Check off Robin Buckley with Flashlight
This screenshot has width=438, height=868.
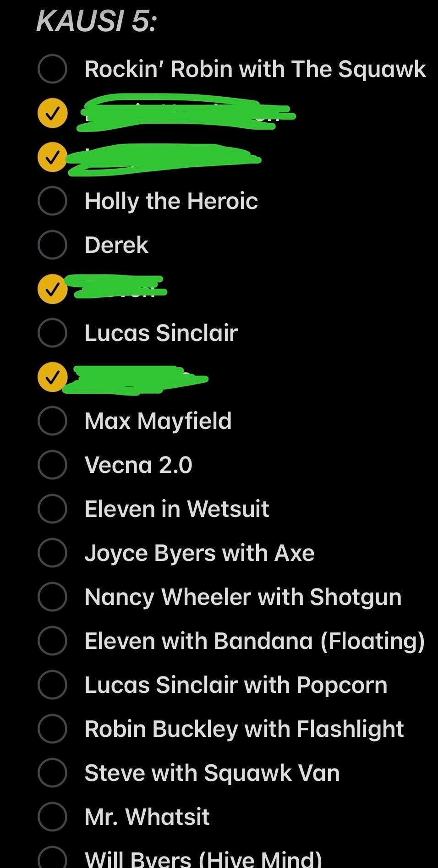[x=52, y=729]
